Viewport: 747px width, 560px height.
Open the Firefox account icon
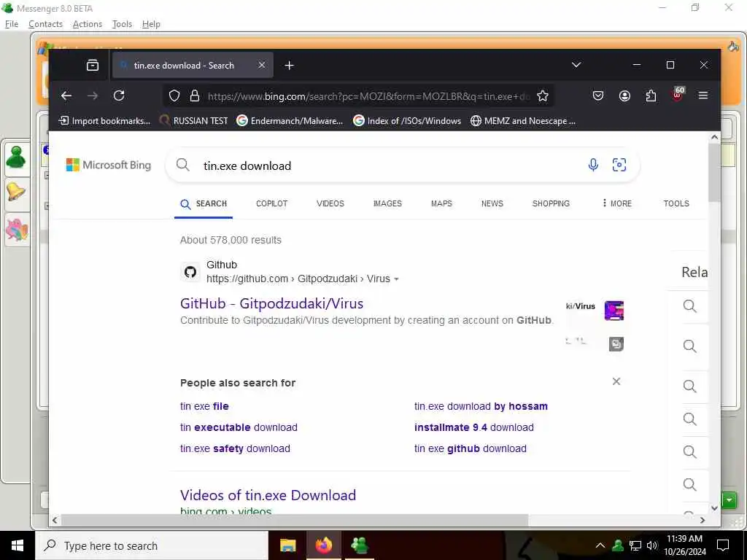[624, 96]
